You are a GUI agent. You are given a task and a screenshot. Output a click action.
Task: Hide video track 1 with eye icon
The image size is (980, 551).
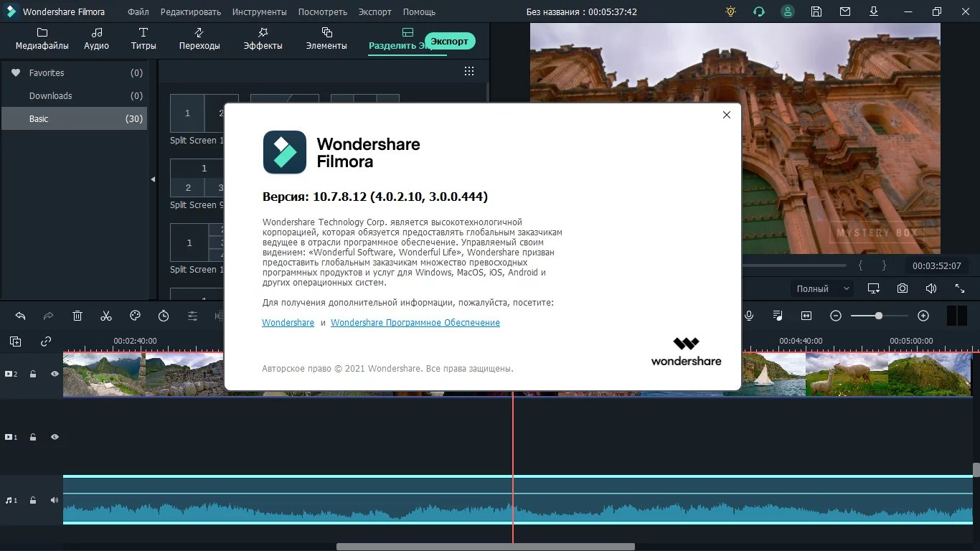click(55, 437)
